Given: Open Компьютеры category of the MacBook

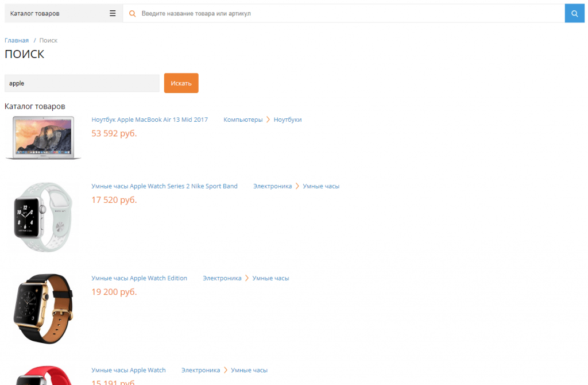Looking at the screenshot, I should [243, 120].
